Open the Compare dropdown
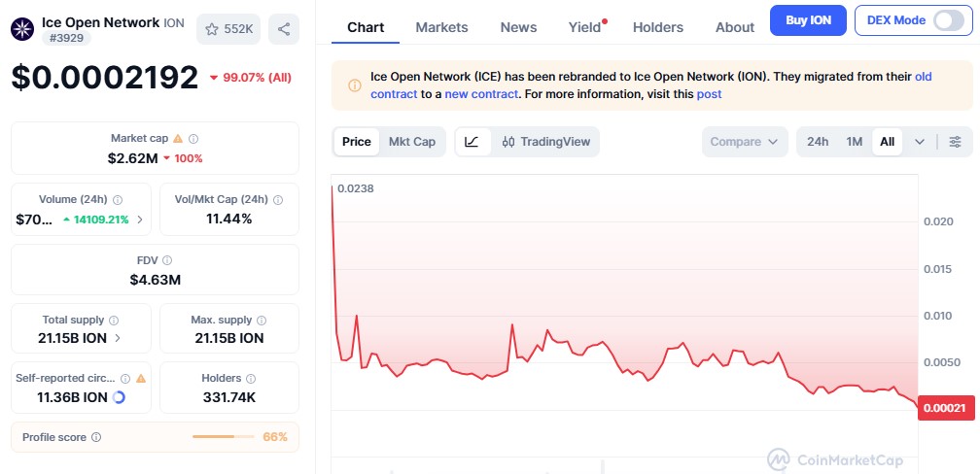Viewport: 980px width, 474px height. [x=744, y=142]
